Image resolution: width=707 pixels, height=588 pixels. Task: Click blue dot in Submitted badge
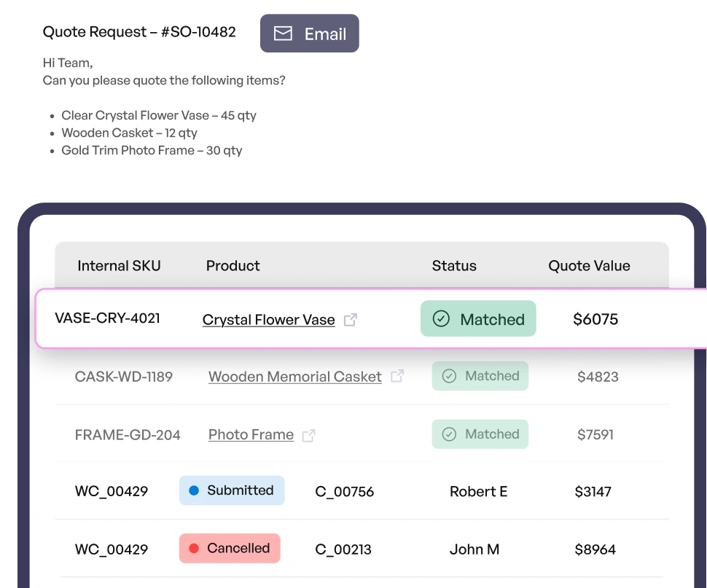click(194, 490)
